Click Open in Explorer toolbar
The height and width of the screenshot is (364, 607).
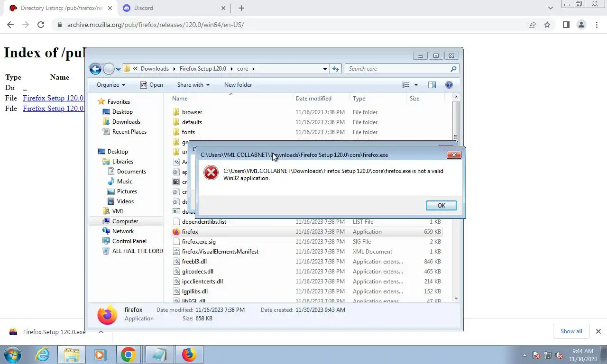(152, 85)
